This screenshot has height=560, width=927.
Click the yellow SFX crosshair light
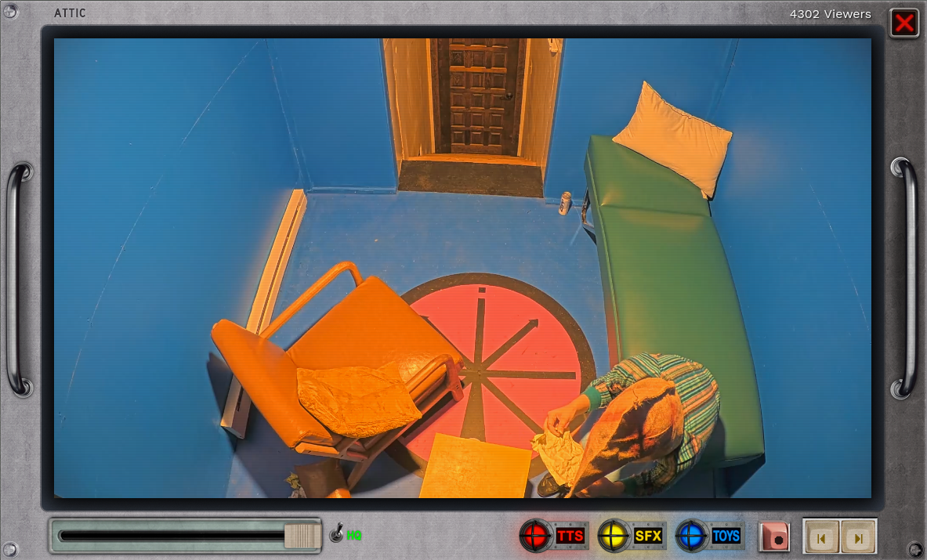tap(613, 536)
